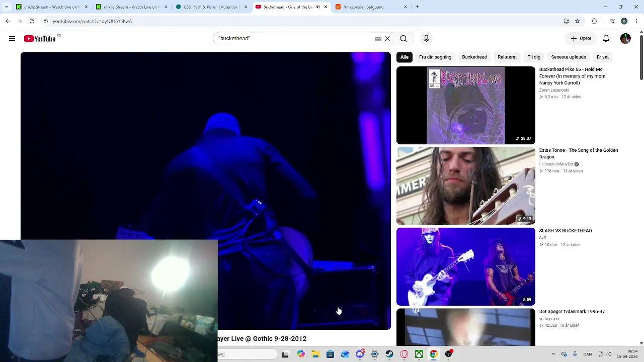Click the Slash vs Buckethead thumbnail

click(466, 267)
